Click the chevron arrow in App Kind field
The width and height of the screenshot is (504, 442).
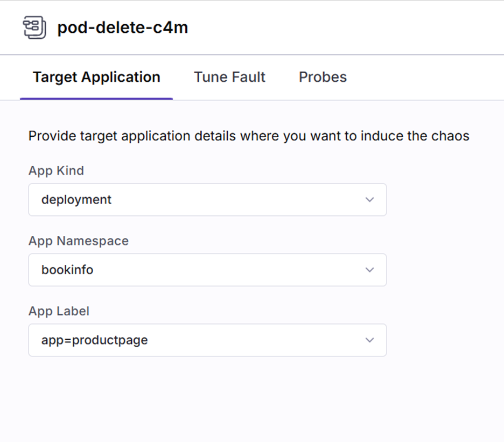[369, 200]
